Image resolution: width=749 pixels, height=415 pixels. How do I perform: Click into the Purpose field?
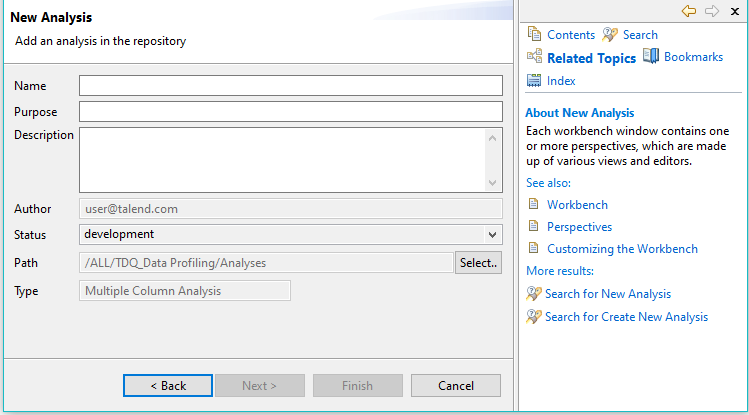click(290, 110)
